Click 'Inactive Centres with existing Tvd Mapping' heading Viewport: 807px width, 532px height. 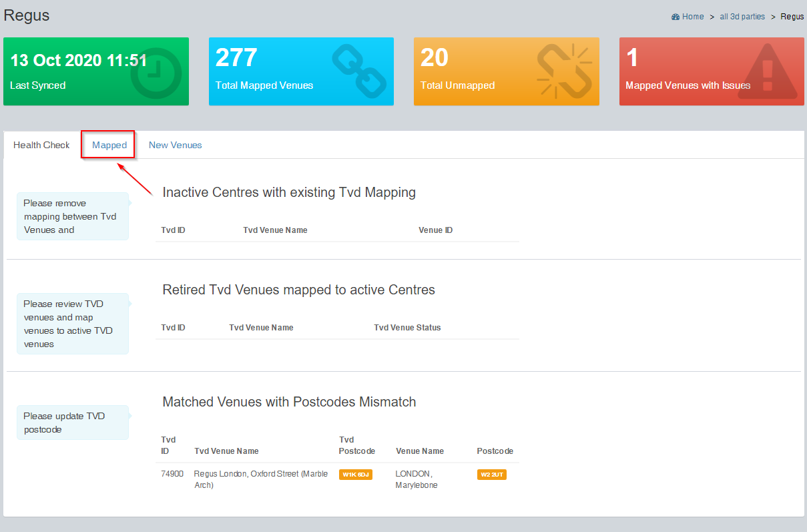(289, 192)
